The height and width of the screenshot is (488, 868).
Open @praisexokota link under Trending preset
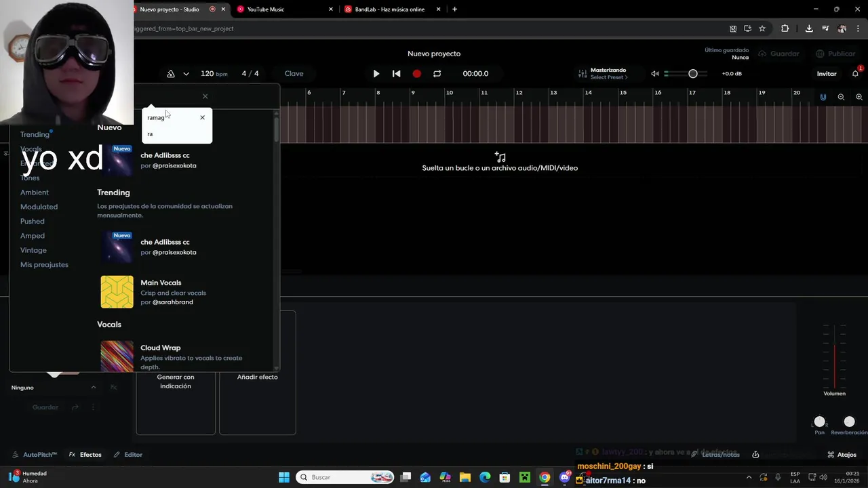pyautogui.click(x=174, y=252)
